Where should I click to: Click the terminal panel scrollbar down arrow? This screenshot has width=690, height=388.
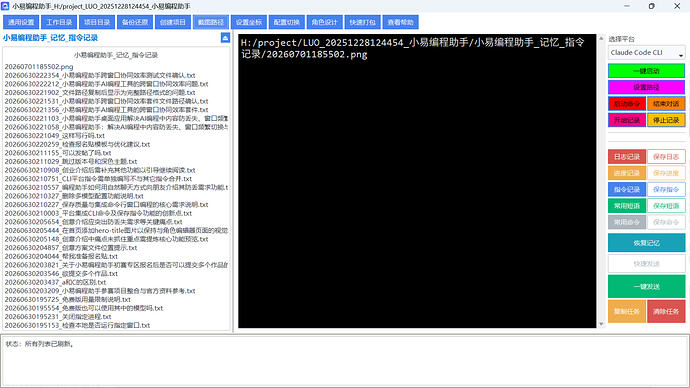[x=601, y=324]
